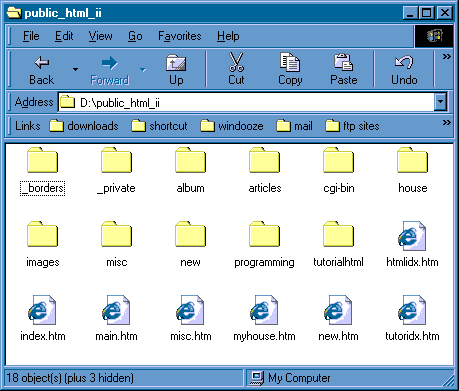This screenshot has height=391, width=459.
Task: Click the 18 object(s) status text
Action: tap(70, 378)
